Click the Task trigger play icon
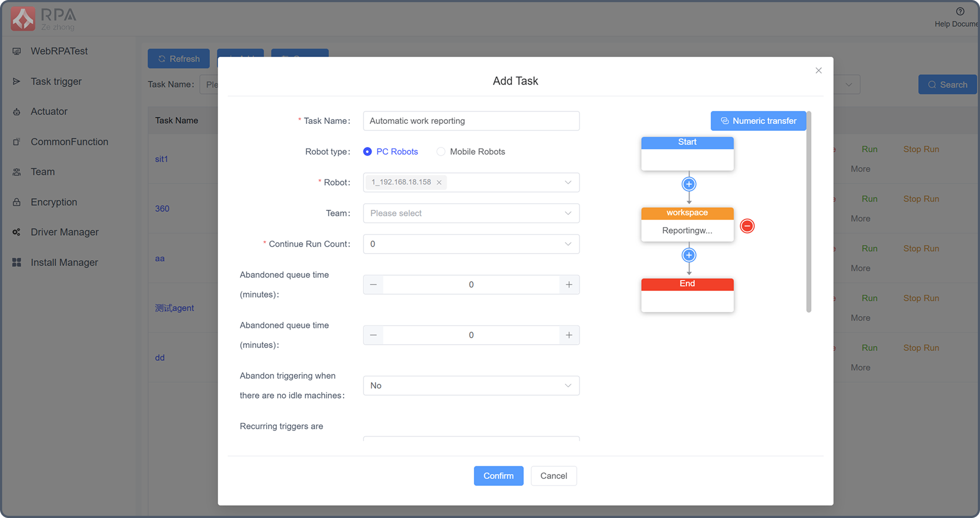This screenshot has height=518, width=980. (17, 81)
